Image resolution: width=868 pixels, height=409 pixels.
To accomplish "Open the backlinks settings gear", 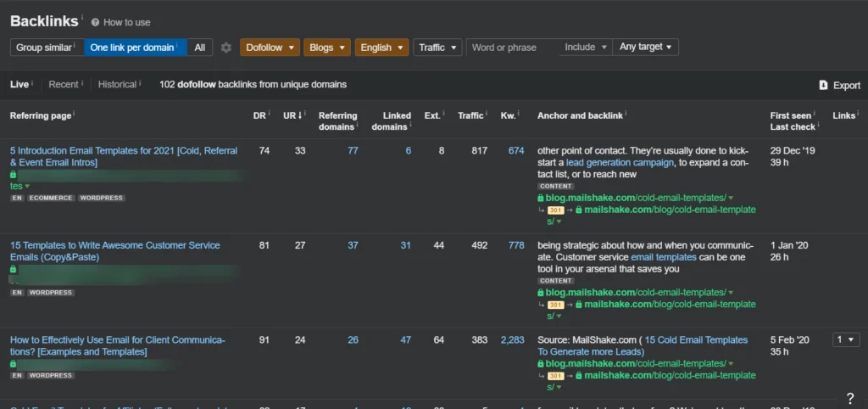I will 225,48.
